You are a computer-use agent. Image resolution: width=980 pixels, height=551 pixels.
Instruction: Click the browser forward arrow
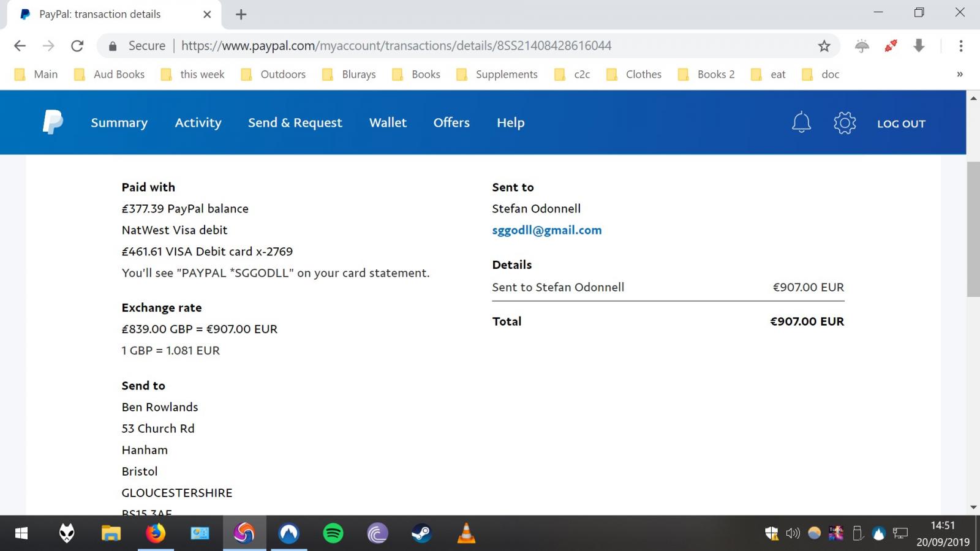click(48, 46)
